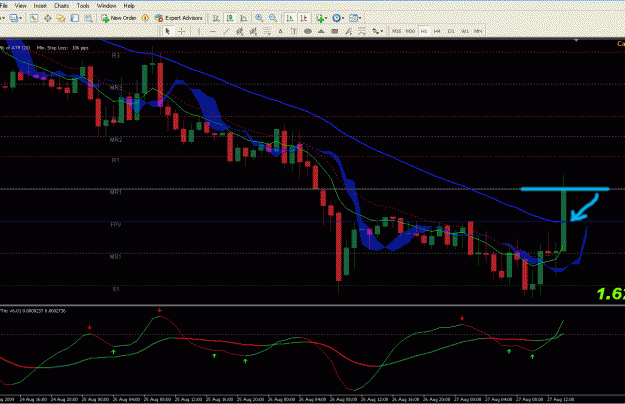This screenshot has height=404, width=625.
Task: Open the Strategy Tester icon
Action: click(x=88, y=18)
